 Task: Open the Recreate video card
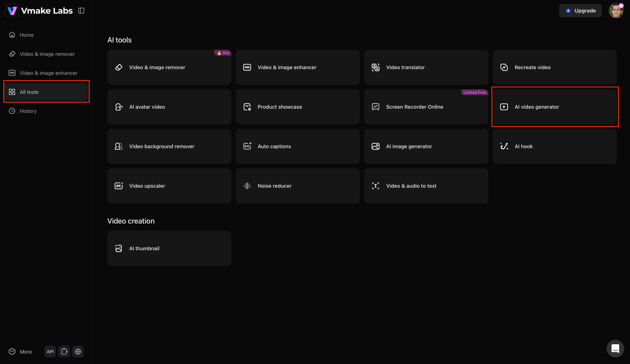555,67
